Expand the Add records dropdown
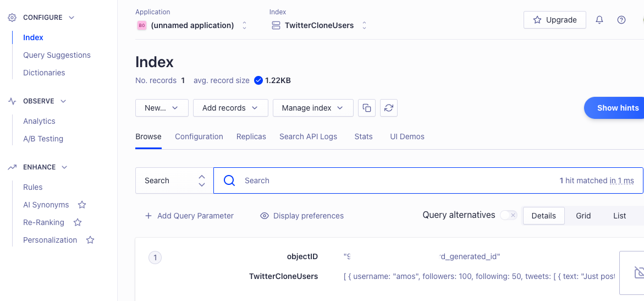Viewport: 644px width, 301px height. (x=230, y=108)
